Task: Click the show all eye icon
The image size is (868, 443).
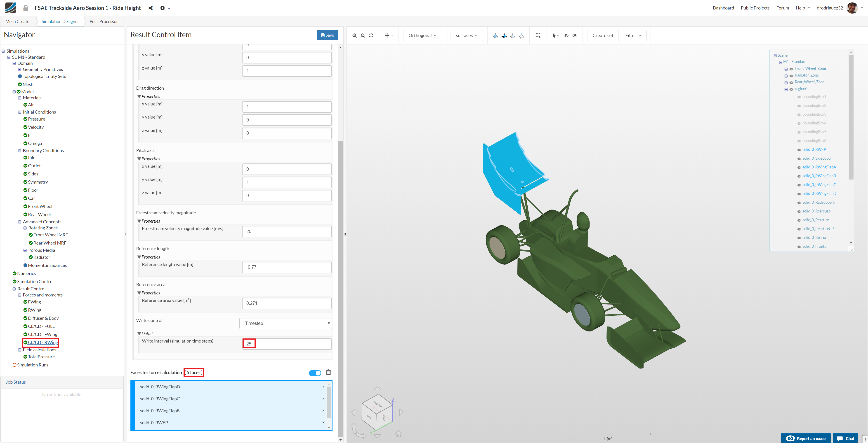Action: tap(575, 35)
